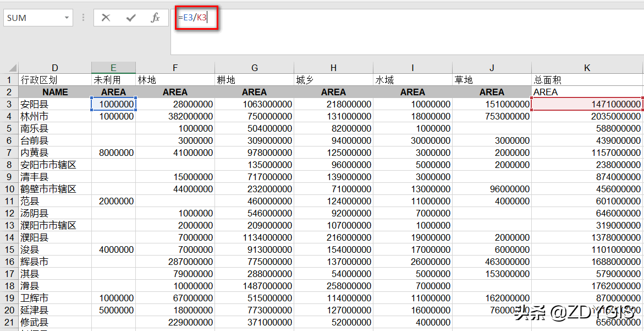Select column D header
The width and height of the screenshot is (644, 331).
click(55, 68)
